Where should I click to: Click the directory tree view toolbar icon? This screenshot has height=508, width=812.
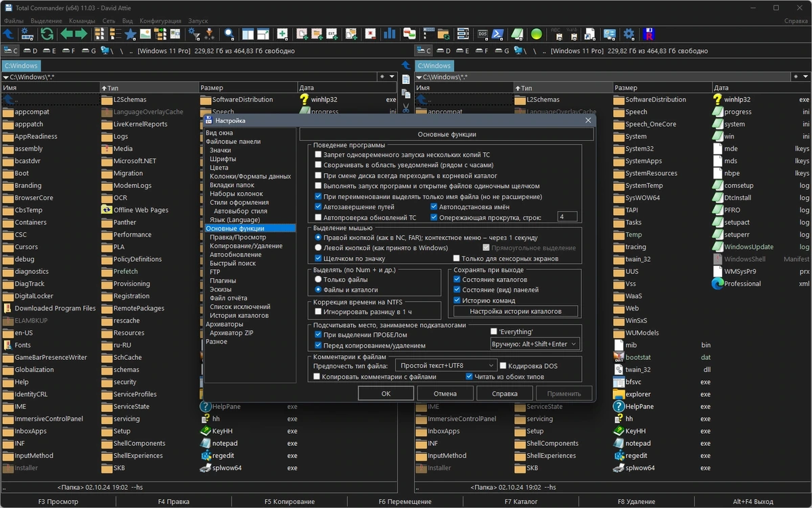point(159,34)
